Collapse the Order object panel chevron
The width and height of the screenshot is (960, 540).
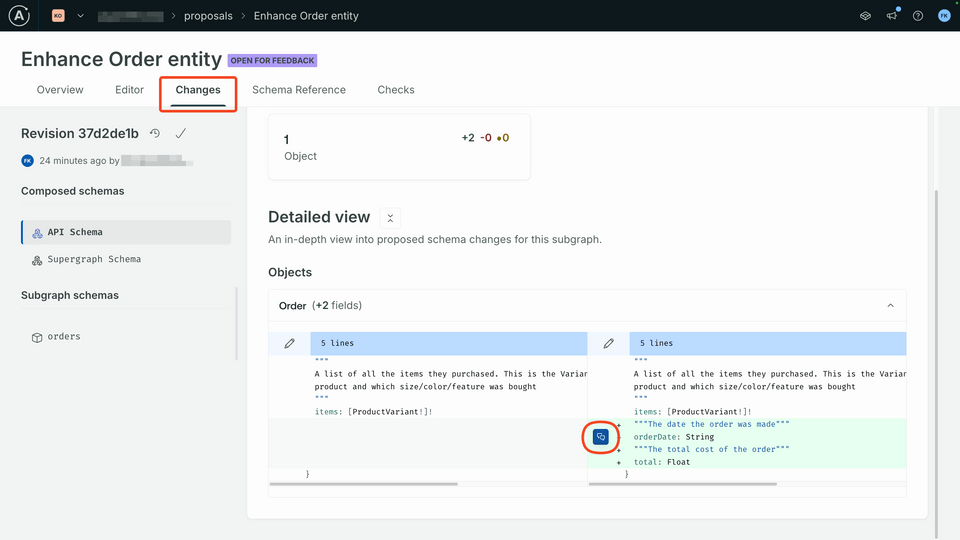(x=890, y=306)
